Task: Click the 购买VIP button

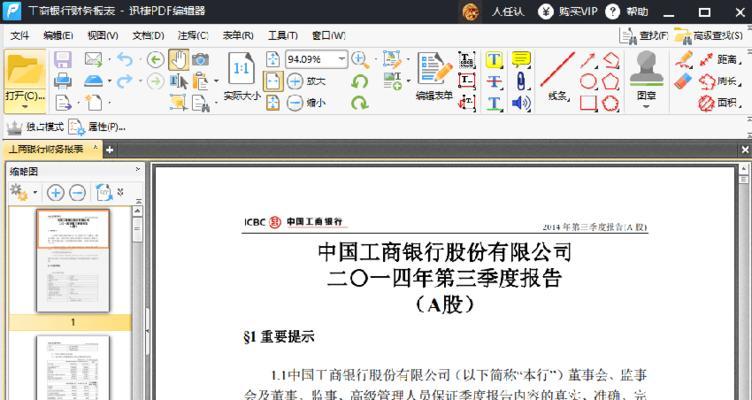Action: 568,12
